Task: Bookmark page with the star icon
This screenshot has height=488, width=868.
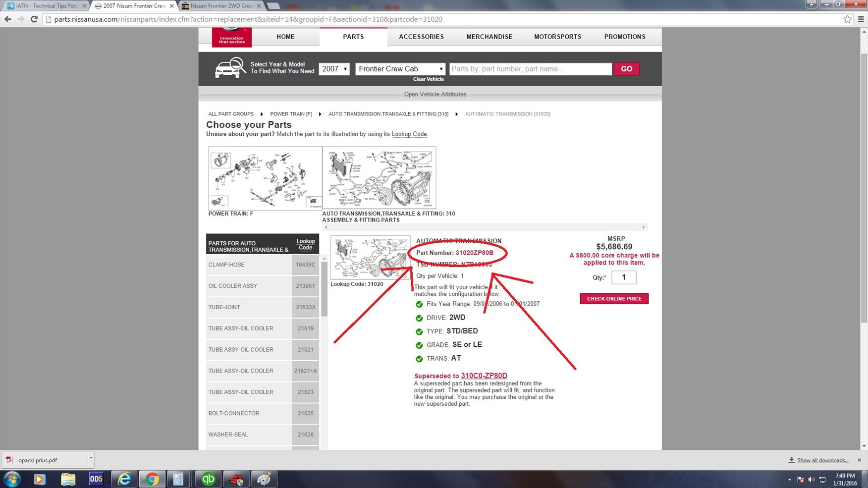Action: tap(847, 19)
